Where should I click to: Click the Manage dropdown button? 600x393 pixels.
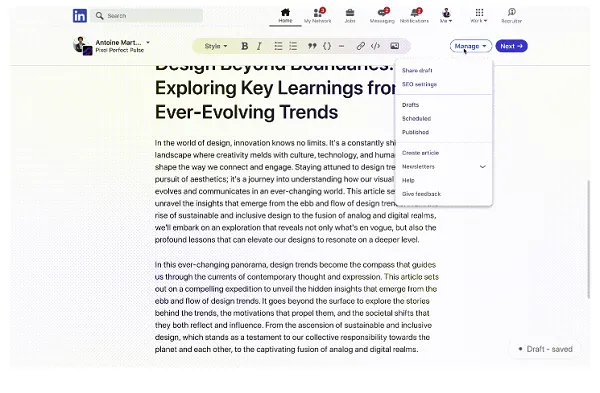pyautogui.click(x=471, y=46)
